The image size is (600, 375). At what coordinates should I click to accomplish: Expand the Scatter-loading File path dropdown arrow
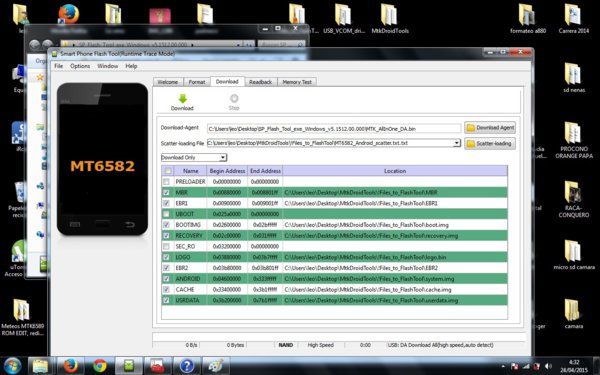click(457, 143)
